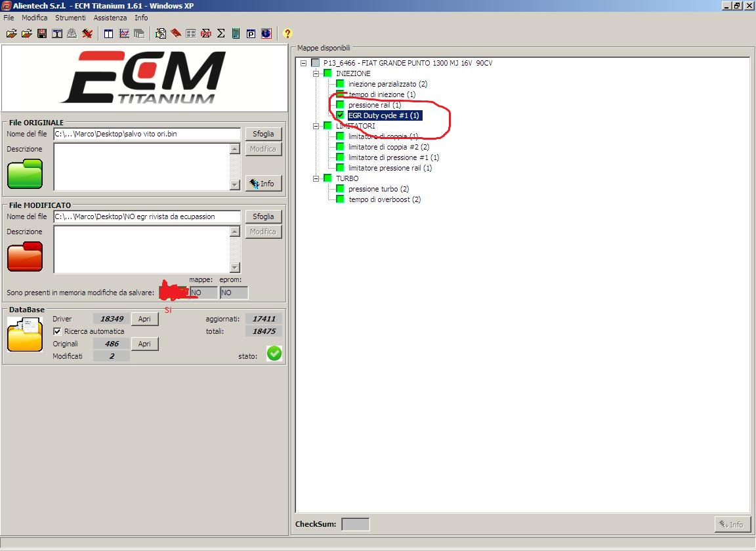Screen dimensions: 756x551
Task: Toggle the pressione turbo green checkbox
Action: [x=341, y=188]
